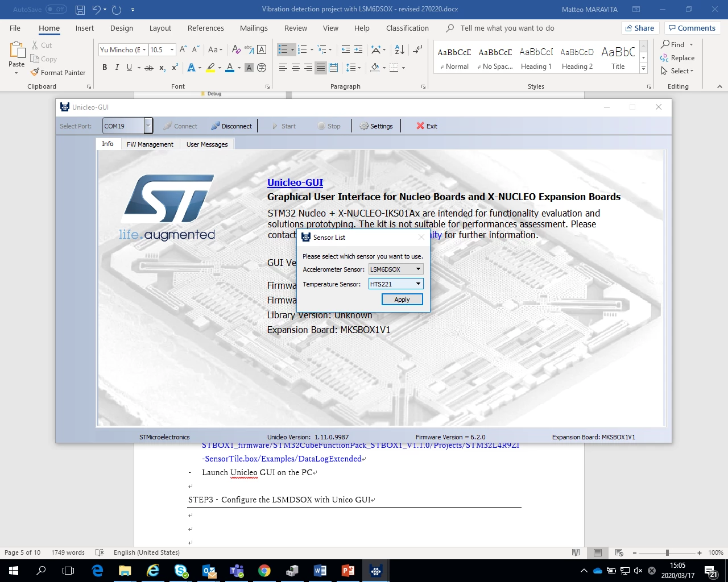Toggle show paragraph marks button
This screenshot has width=728, height=582.
click(x=418, y=49)
